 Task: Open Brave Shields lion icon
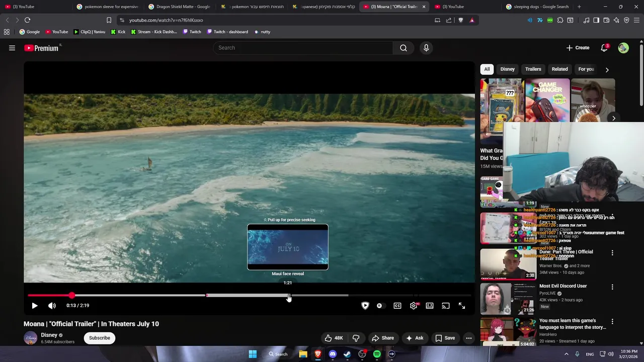point(460,20)
